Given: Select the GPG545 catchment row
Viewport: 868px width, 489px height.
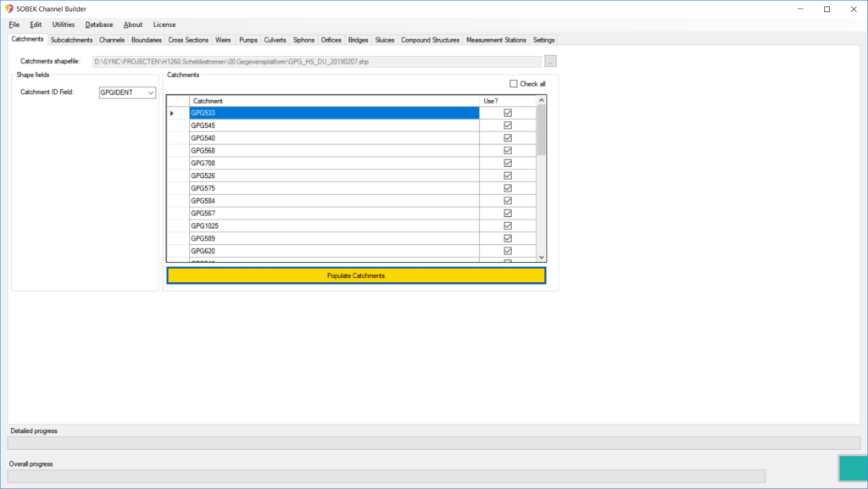Looking at the screenshot, I should pyautogui.click(x=334, y=125).
